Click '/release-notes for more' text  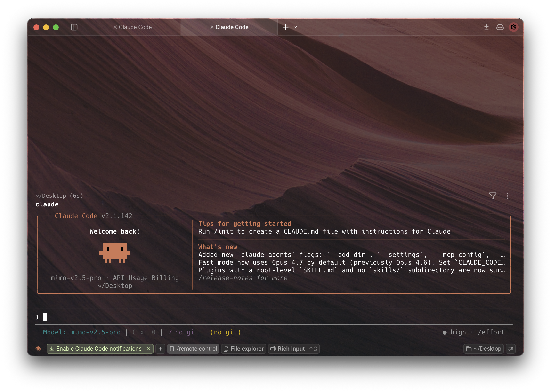click(x=243, y=278)
